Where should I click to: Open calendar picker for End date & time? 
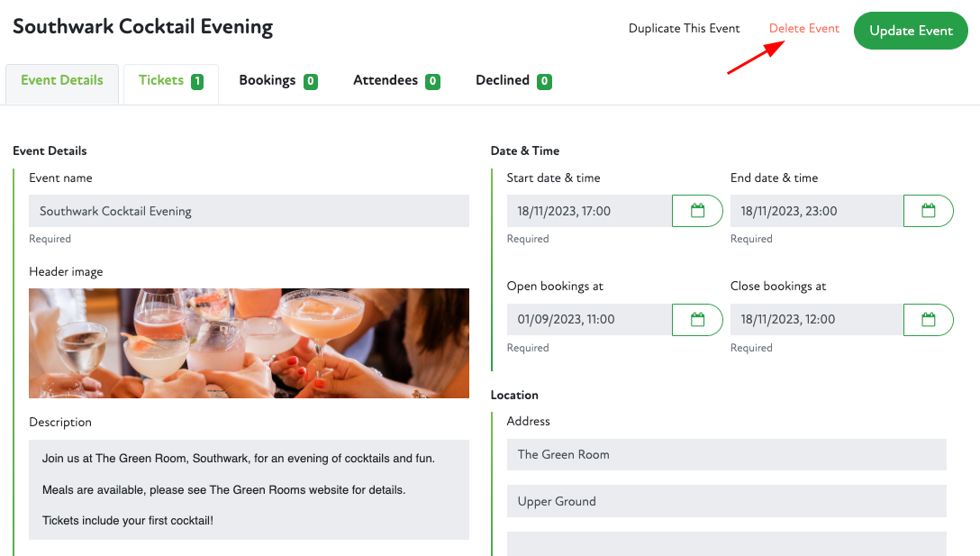928,211
